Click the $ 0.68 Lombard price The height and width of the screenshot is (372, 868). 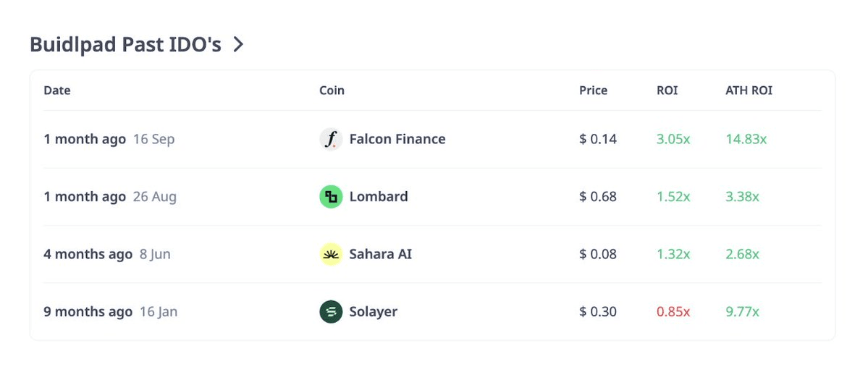point(598,196)
